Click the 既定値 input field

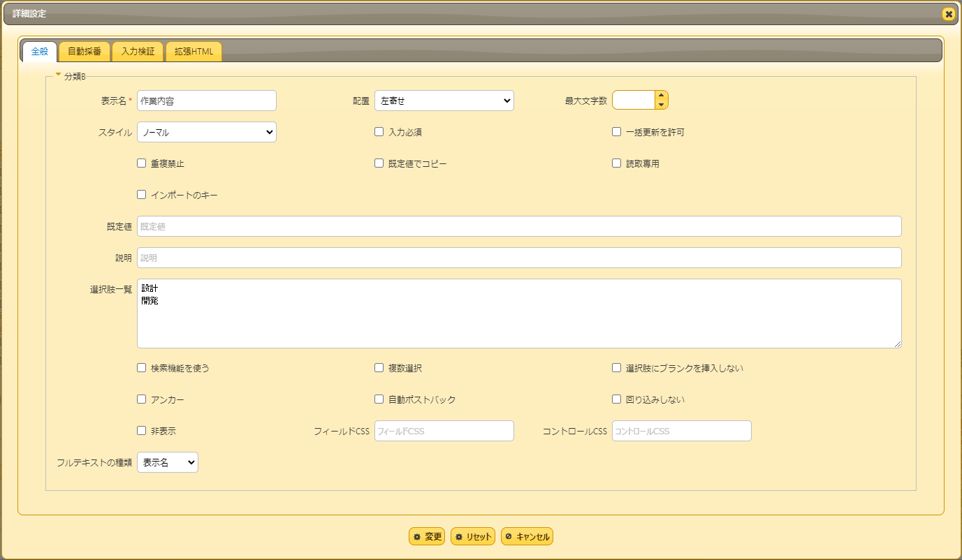coord(519,226)
